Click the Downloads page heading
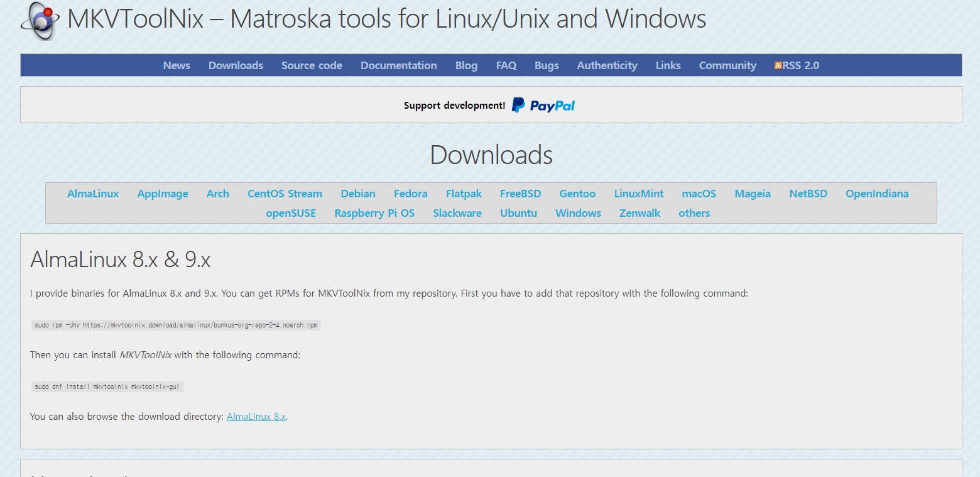This screenshot has width=980, height=477. click(491, 155)
